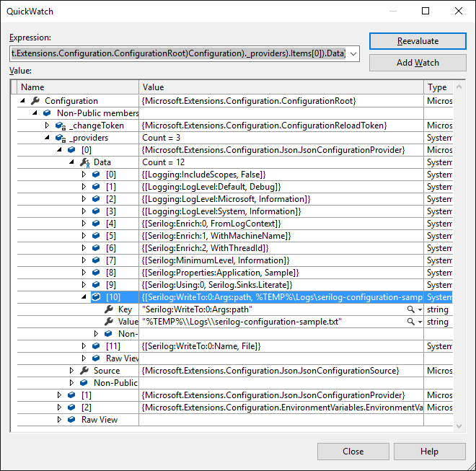This screenshot has height=471, width=476.
Task: Click the wrench icon beside Configuration
Action: tap(35, 100)
